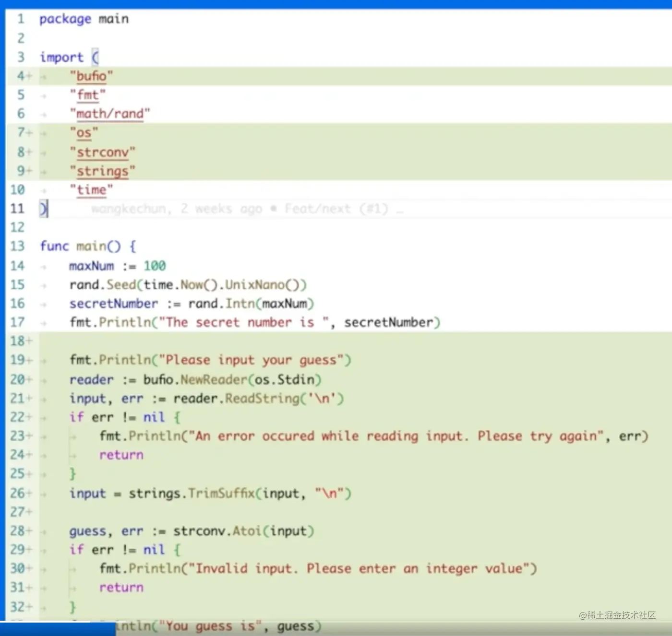Click the "time" import string
672x636 pixels.
point(91,190)
